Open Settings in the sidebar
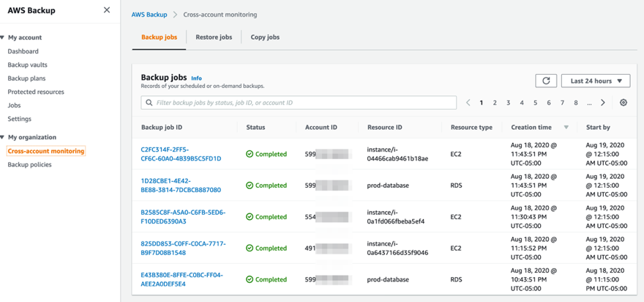 point(19,119)
